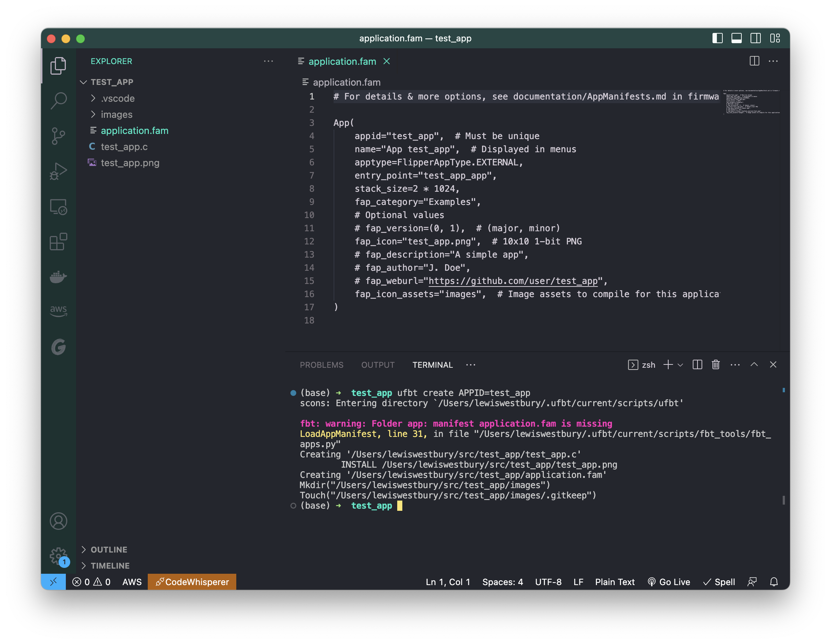Toggle the Spell checker status item
The image size is (831, 644).
pyautogui.click(x=719, y=582)
